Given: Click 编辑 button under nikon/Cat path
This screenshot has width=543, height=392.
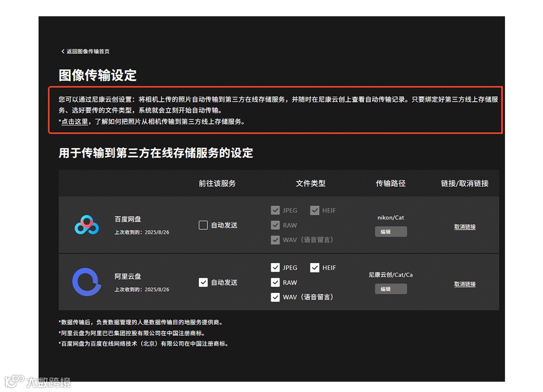Looking at the screenshot, I should (x=390, y=232).
